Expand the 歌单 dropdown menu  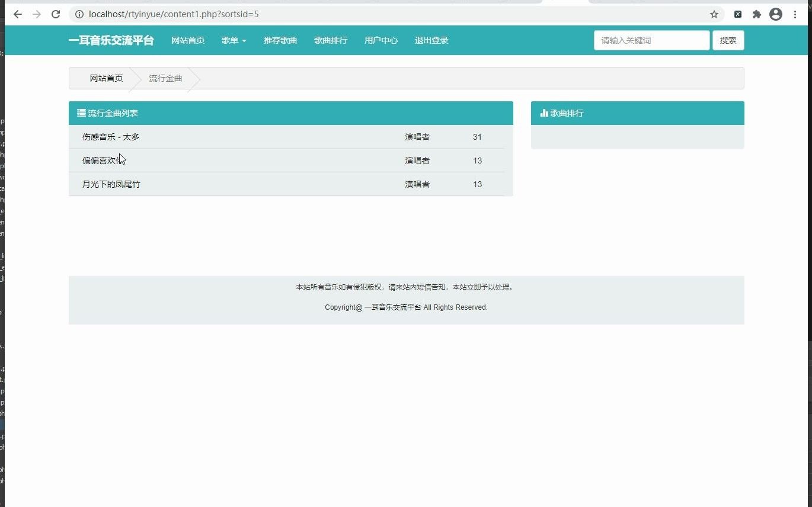click(x=234, y=40)
